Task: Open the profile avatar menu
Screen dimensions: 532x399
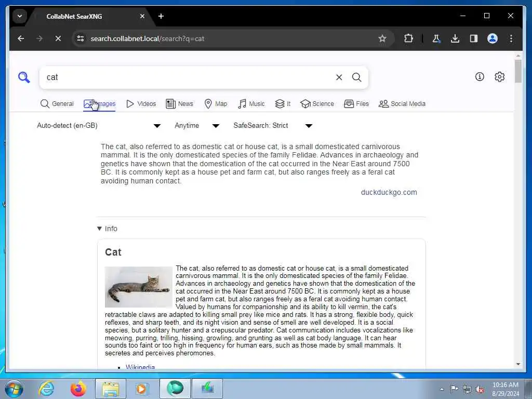Action: 493,38
